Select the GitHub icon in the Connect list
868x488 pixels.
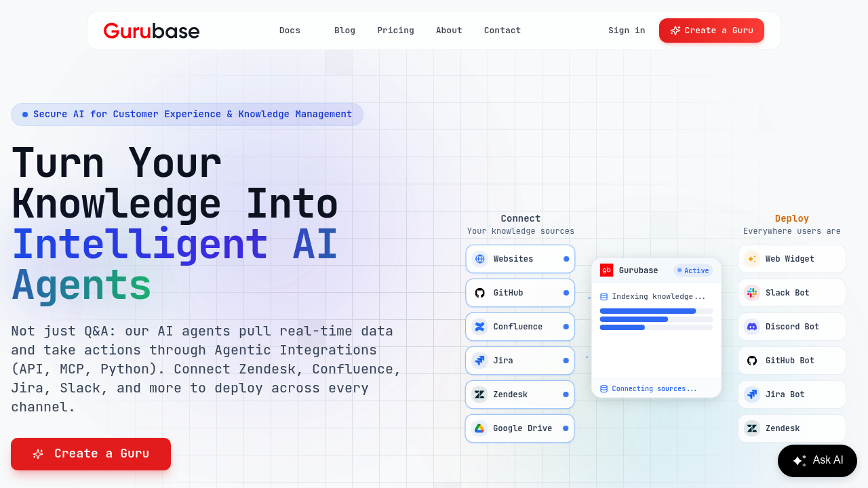point(479,293)
